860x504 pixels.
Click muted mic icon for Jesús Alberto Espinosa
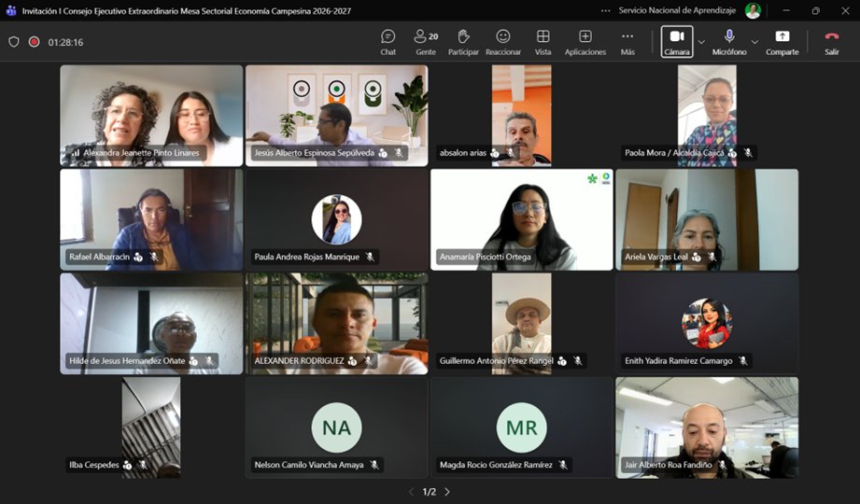(x=399, y=153)
